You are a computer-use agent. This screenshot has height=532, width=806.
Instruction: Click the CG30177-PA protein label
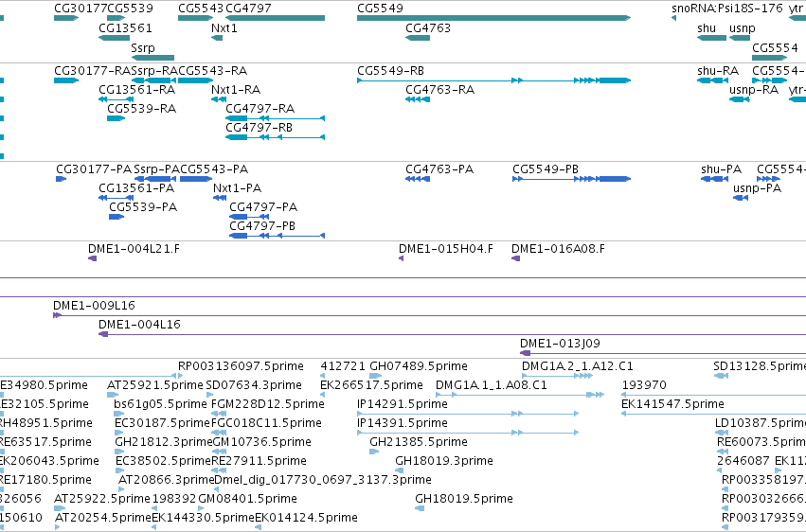tap(94, 168)
